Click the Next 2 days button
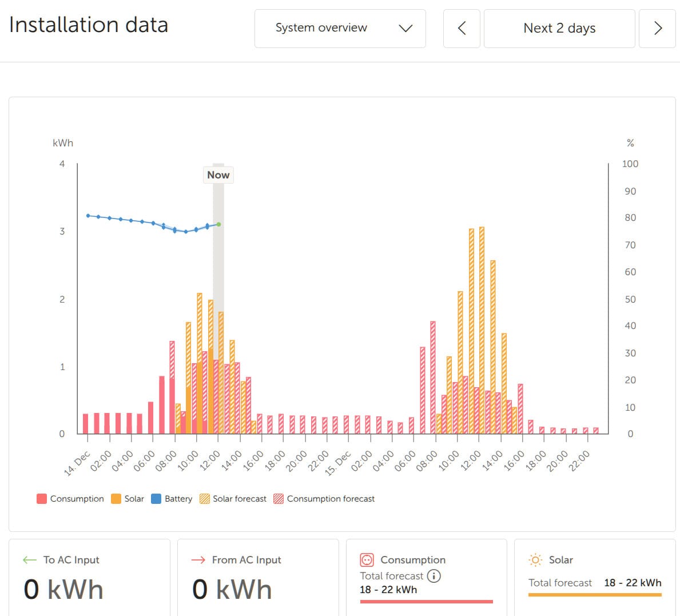The width and height of the screenshot is (680, 616). [559, 29]
